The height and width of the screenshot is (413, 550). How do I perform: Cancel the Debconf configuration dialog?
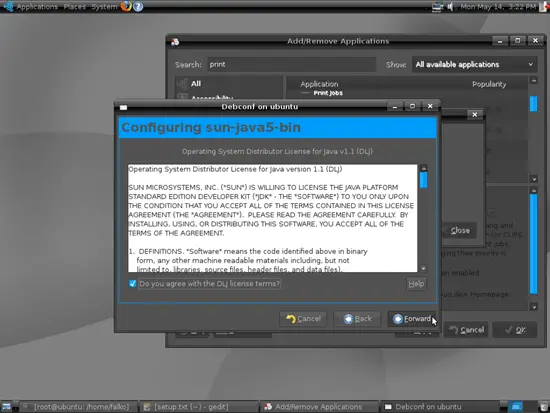click(303, 319)
